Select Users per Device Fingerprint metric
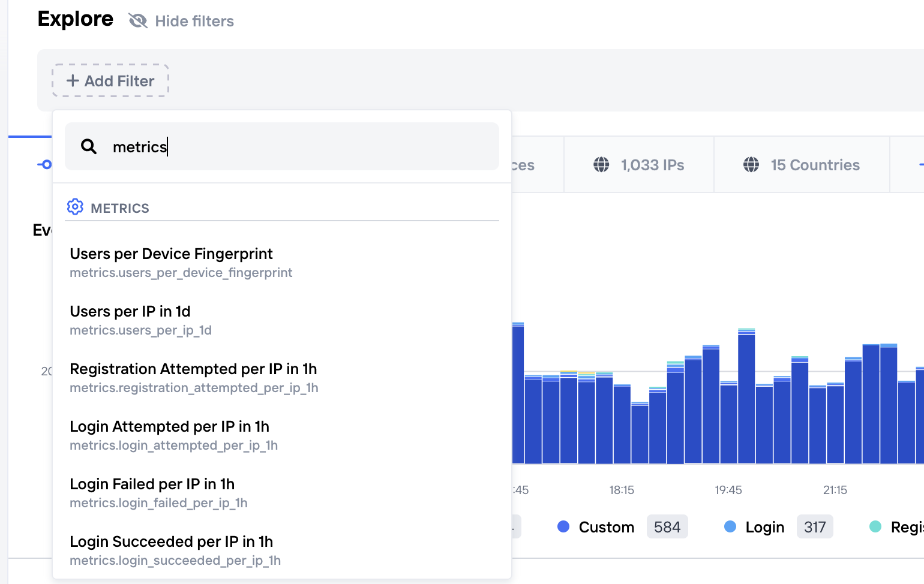 282,263
